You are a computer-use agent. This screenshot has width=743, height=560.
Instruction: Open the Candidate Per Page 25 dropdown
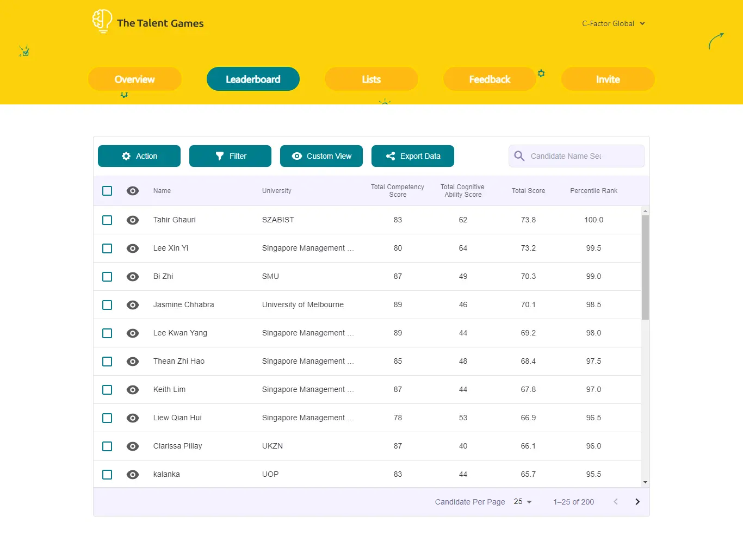click(x=523, y=502)
